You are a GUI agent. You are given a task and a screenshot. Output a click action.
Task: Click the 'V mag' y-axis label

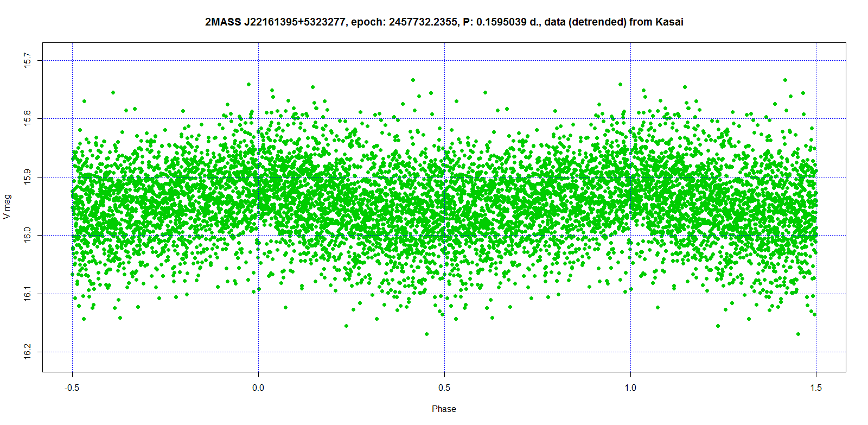(x=7, y=207)
